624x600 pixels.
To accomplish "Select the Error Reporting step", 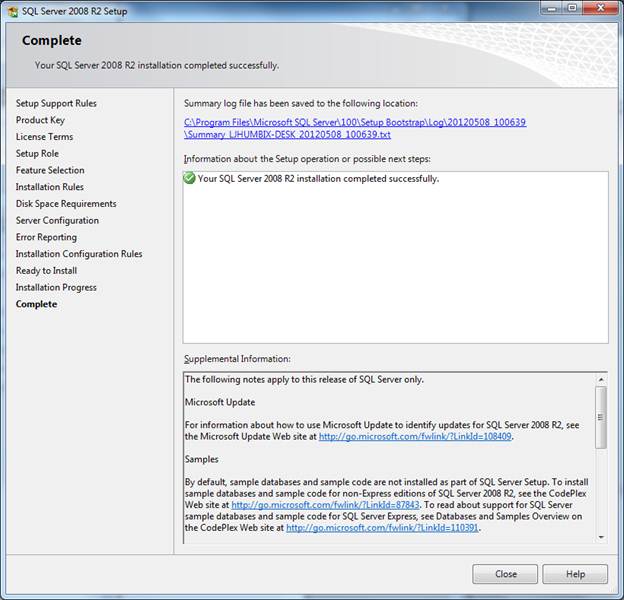I will pos(46,237).
